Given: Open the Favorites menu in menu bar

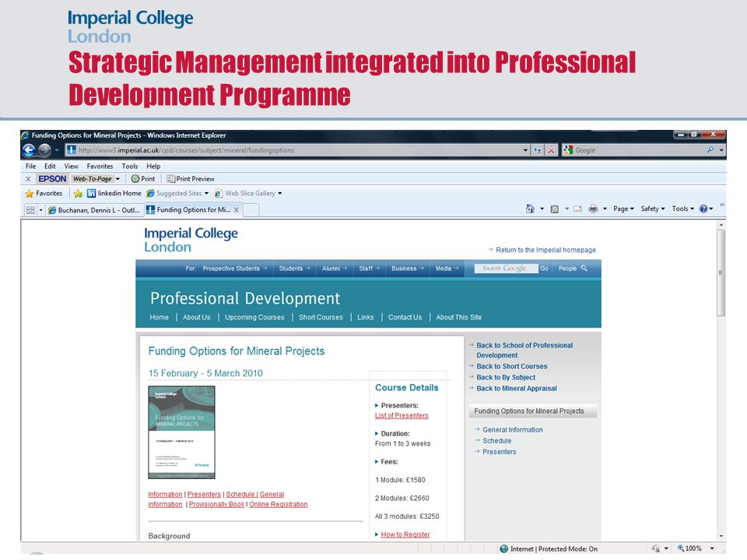Looking at the screenshot, I should [x=100, y=166].
